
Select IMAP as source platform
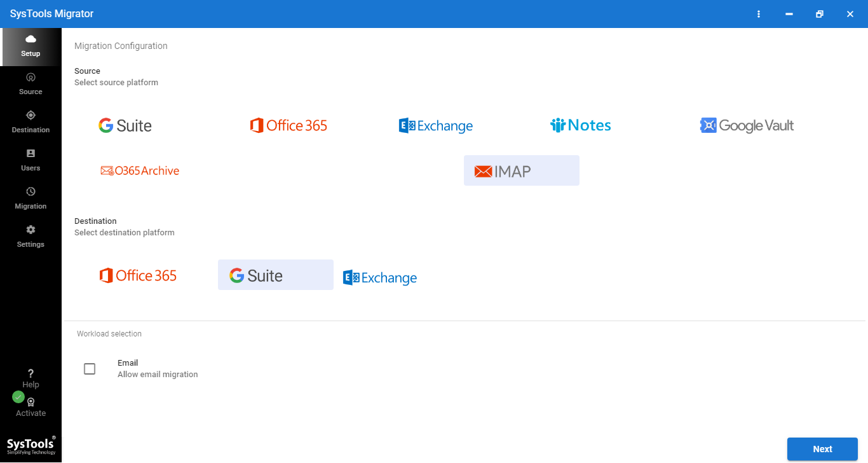pos(522,170)
